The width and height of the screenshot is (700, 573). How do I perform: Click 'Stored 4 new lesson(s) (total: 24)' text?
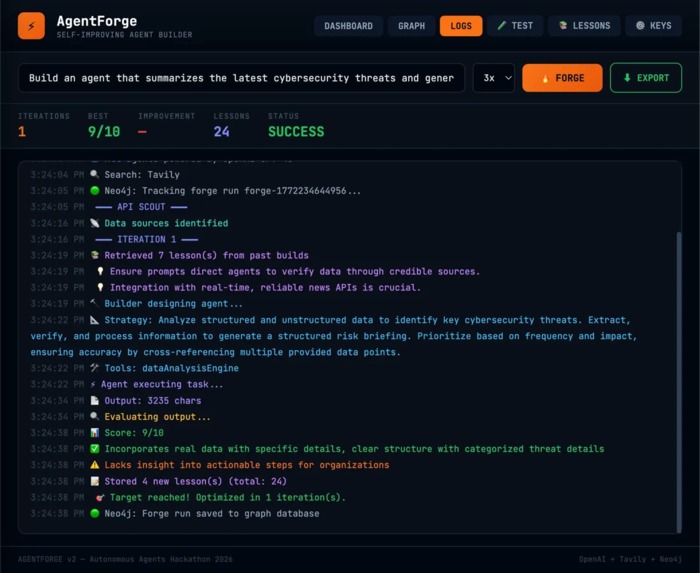(x=196, y=481)
